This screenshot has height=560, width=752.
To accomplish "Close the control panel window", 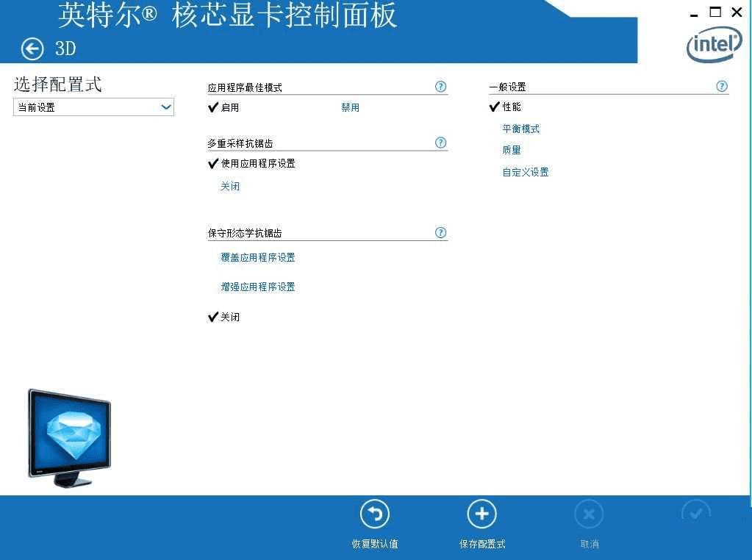I will pos(737,12).
